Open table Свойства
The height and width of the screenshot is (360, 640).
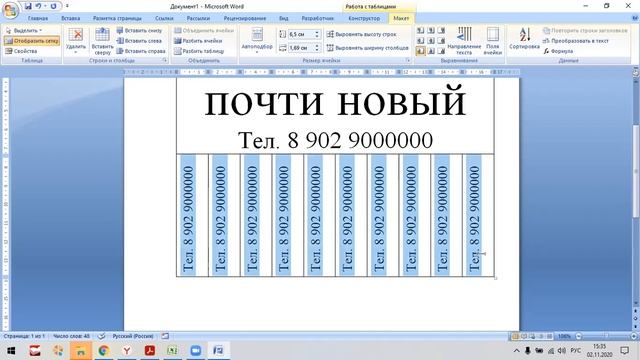(21, 51)
